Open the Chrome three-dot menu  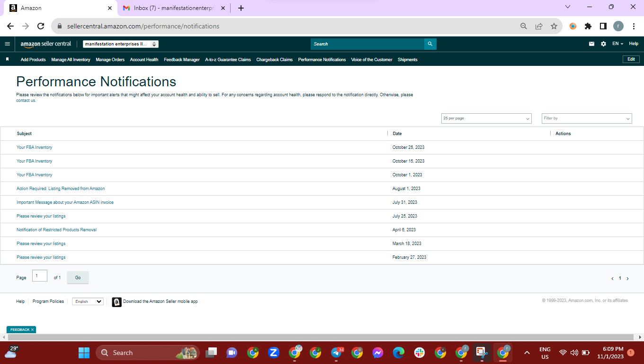[634, 27]
